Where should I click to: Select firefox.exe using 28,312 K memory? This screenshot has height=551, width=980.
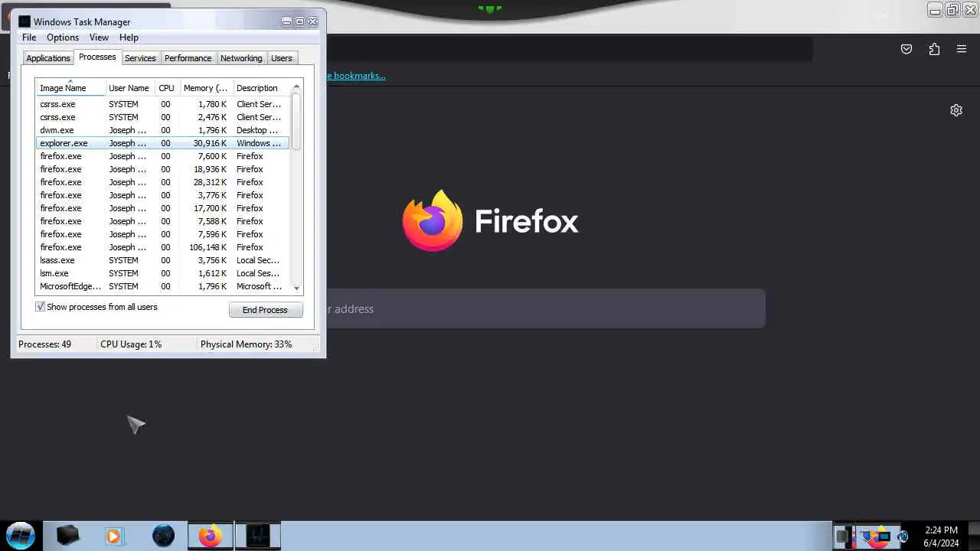coord(163,182)
